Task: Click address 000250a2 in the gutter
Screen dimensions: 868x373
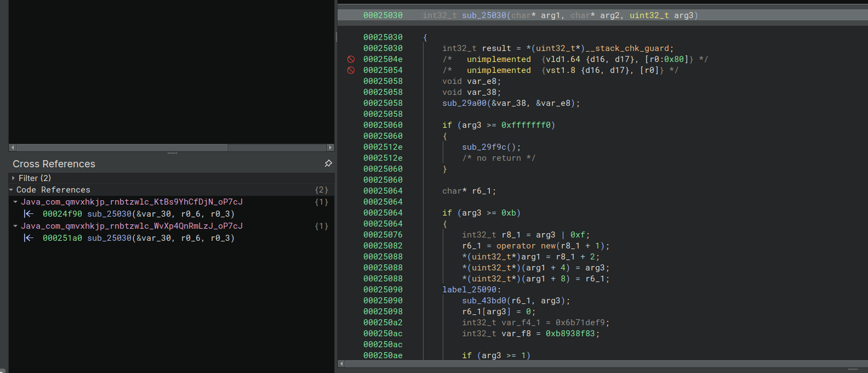Action: point(383,323)
